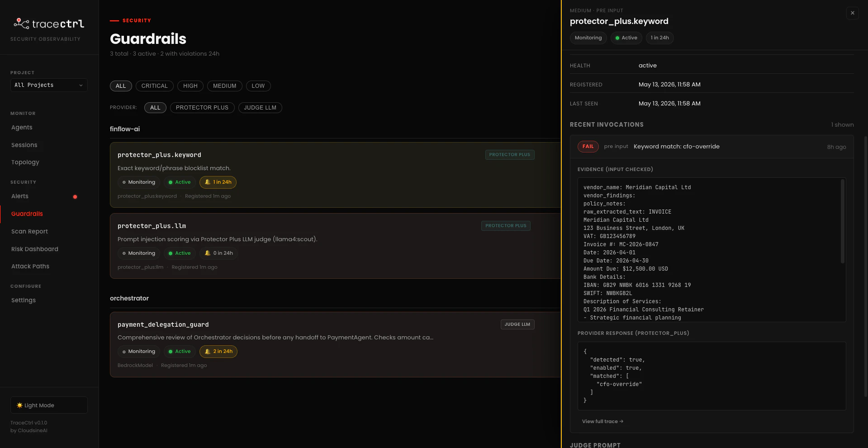The width and height of the screenshot is (868, 448).
Task: Click the 1 in 24h chip in detail panel
Action: coord(660,38)
